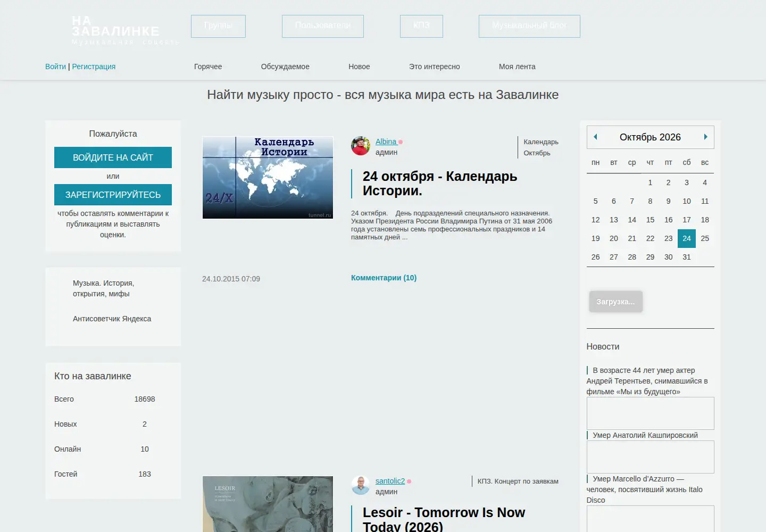766x532 pixels.
Task: Click the Гостей 183 statistic
Action: (x=105, y=474)
